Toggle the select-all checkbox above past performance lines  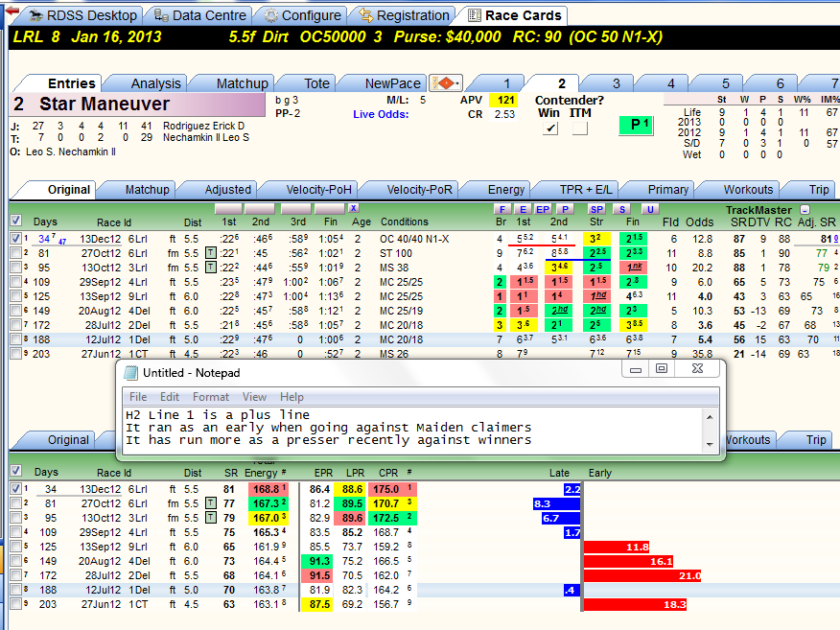(x=16, y=221)
